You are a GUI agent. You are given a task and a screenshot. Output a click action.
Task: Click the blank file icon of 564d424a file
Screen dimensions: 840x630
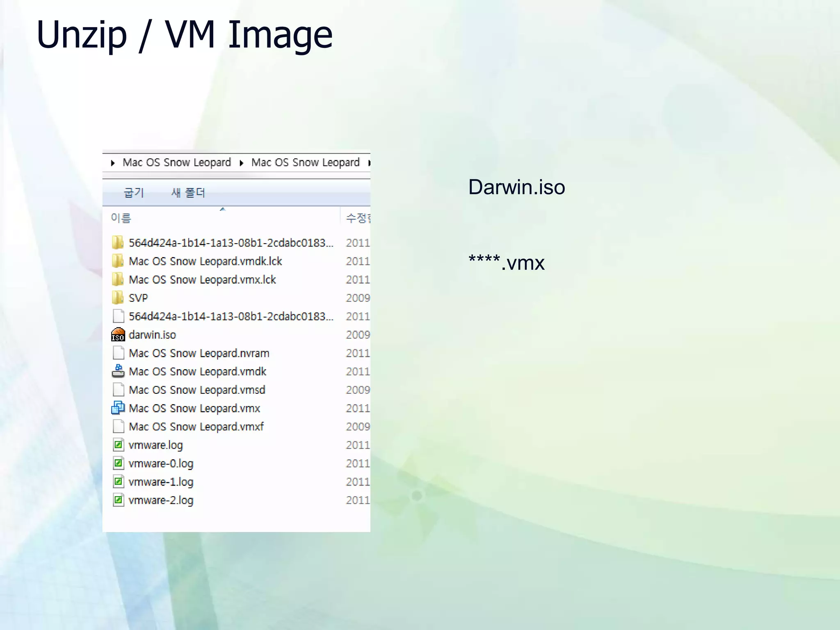click(118, 316)
